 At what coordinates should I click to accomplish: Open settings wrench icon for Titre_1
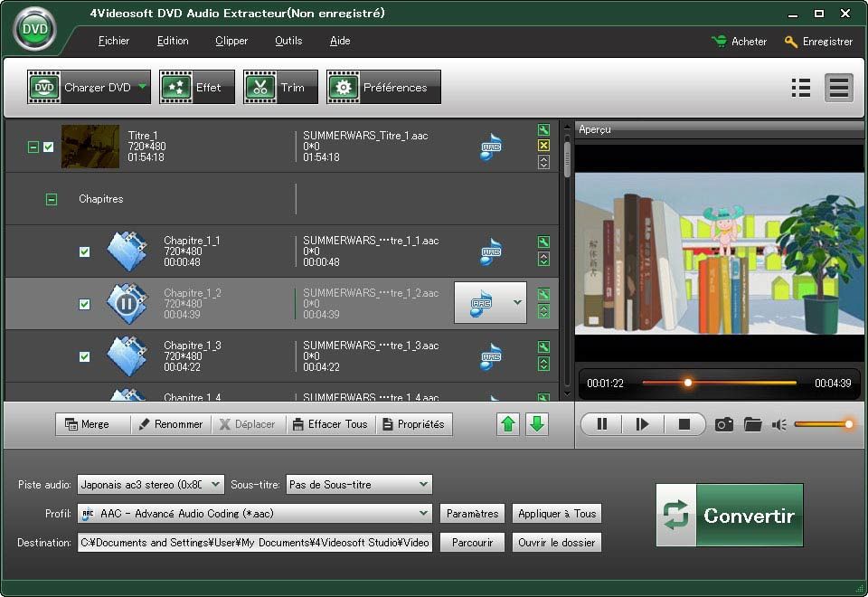[543, 129]
